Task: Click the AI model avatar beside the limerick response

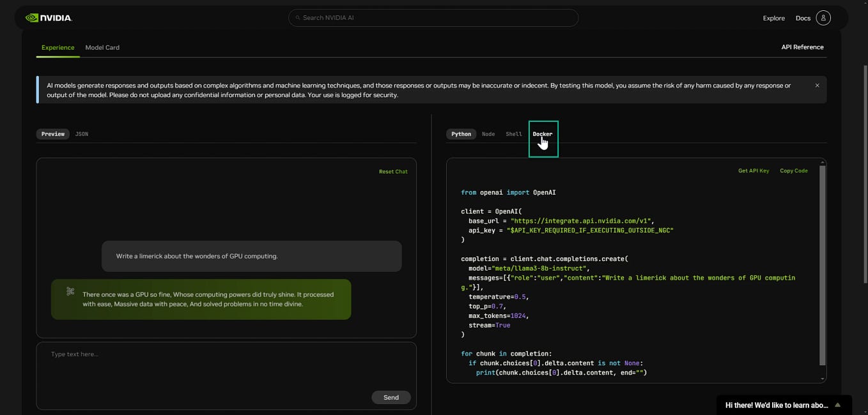Action: [70, 291]
